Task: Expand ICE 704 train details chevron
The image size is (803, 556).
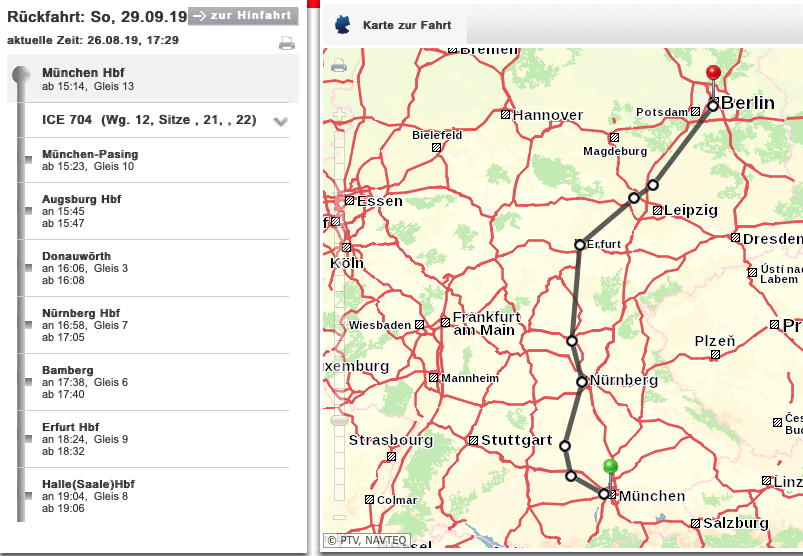Action: [280, 121]
